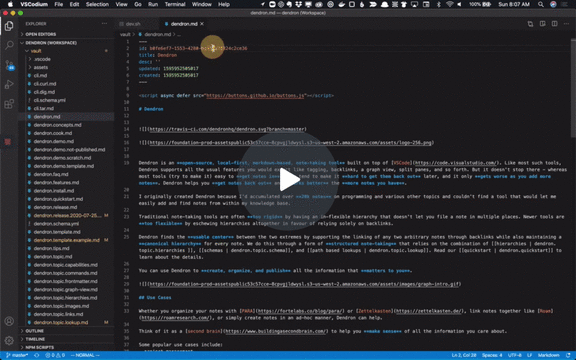Play the video overlay

tap(288, 179)
